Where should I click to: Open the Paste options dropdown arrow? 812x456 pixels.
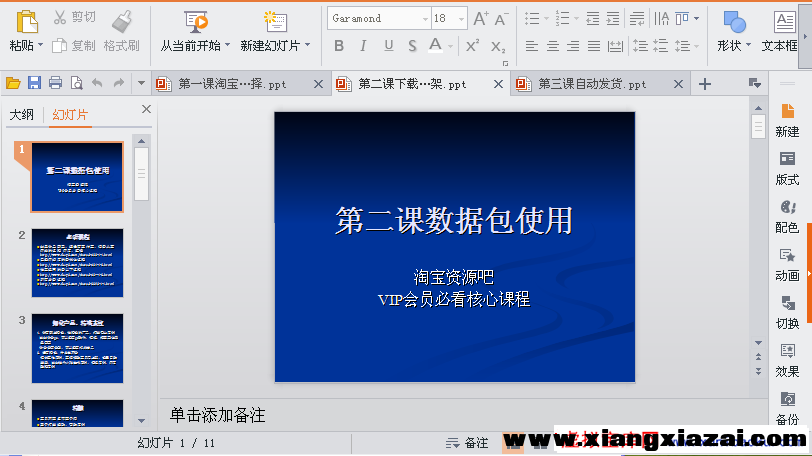point(40,46)
